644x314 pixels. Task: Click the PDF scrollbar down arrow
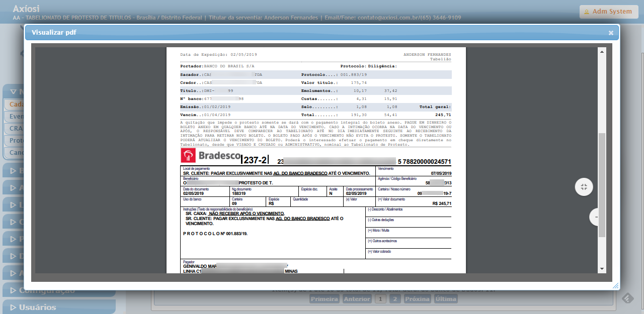(x=602, y=269)
